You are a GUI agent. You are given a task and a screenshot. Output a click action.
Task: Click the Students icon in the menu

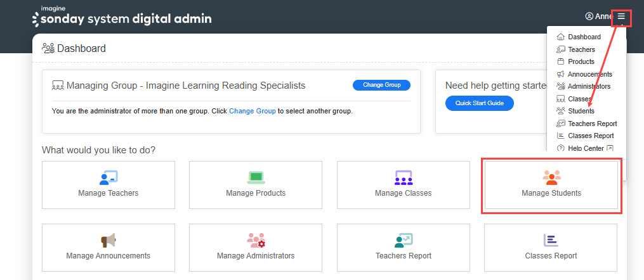coord(561,111)
